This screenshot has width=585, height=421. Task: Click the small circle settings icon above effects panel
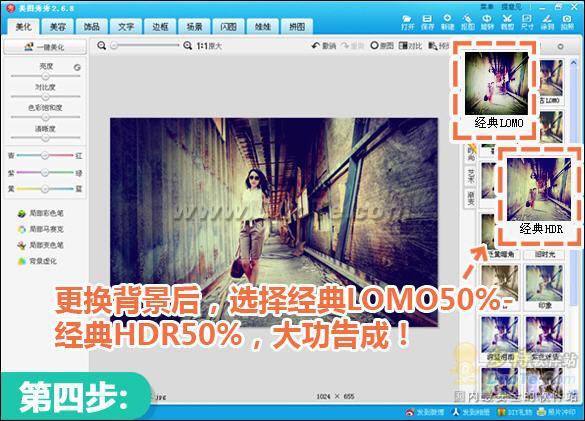pos(560,47)
